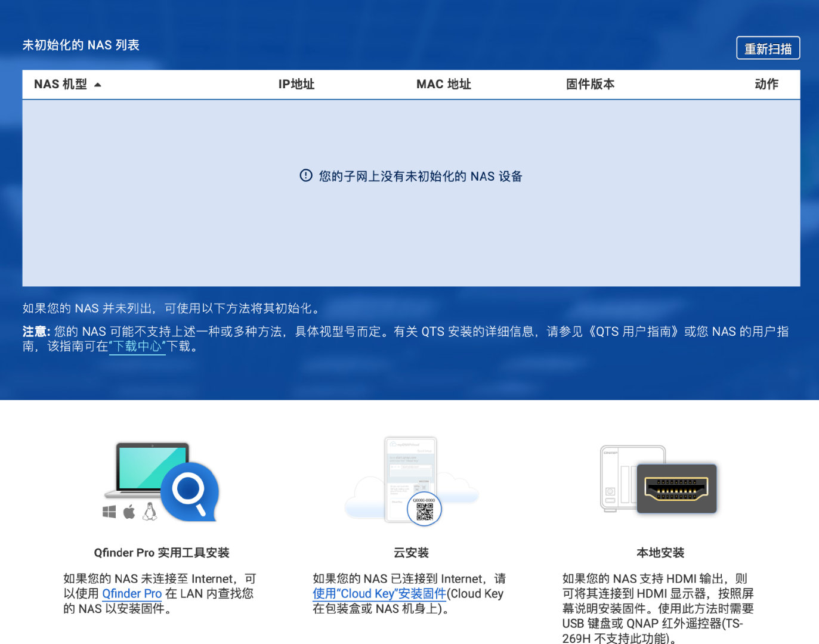The image size is (819, 644).
Task: Click the Windows platform icon under Qfinder Pro
Action: pyautogui.click(x=109, y=510)
